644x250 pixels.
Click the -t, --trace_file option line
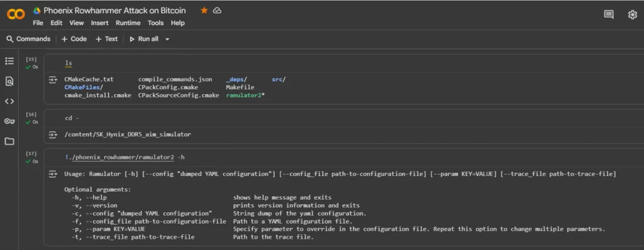pyautogui.click(x=192, y=237)
